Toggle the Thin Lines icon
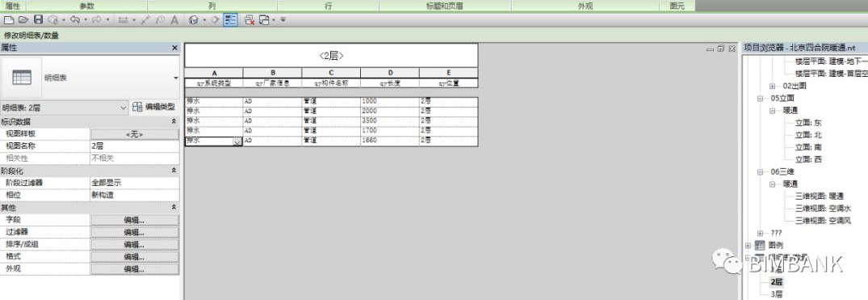868x300 pixels. pos(231,20)
